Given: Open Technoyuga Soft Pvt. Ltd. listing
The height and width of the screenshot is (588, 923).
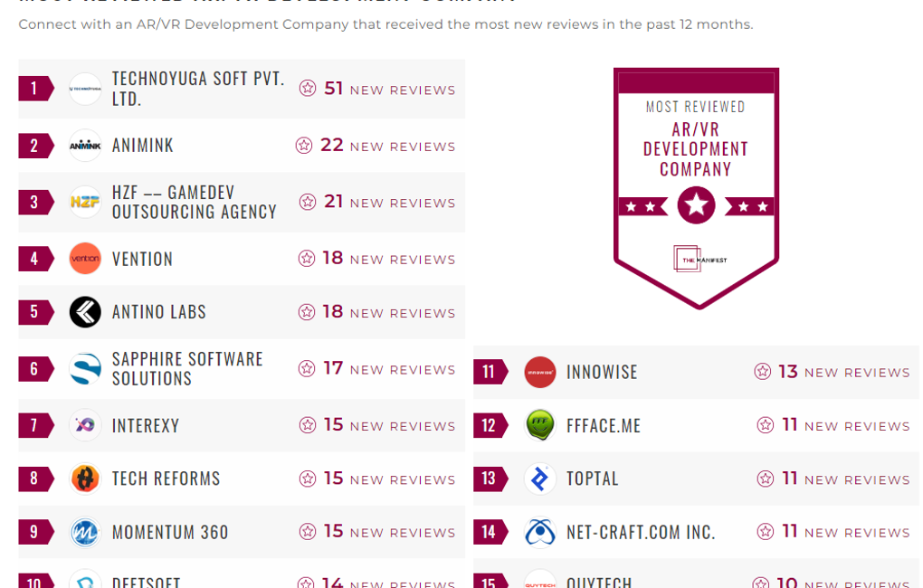Looking at the screenshot, I should click(198, 89).
